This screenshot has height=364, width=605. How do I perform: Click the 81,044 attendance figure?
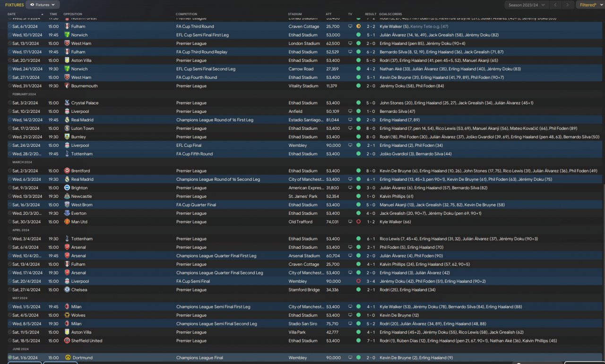tap(333, 120)
